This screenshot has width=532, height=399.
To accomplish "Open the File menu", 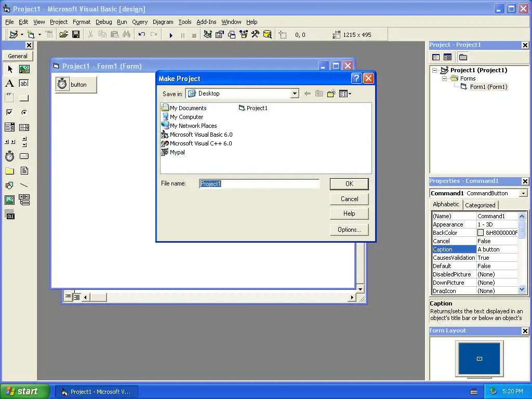I will 9,22.
